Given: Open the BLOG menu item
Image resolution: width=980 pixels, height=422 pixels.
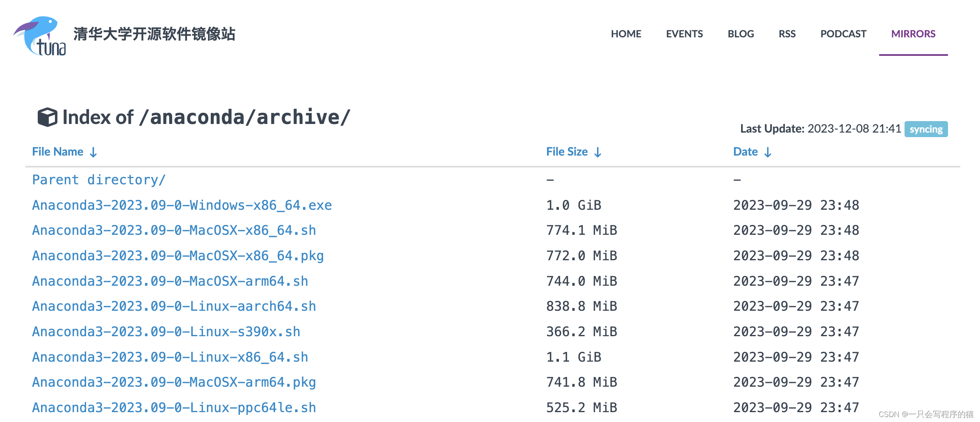Looking at the screenshot, I should coord(741,34).
